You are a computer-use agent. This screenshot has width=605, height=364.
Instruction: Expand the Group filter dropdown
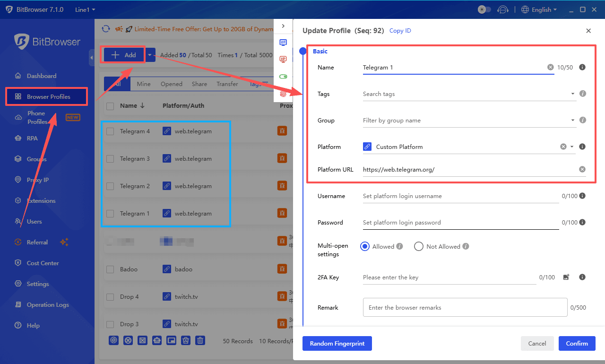(x=572, y=121)
